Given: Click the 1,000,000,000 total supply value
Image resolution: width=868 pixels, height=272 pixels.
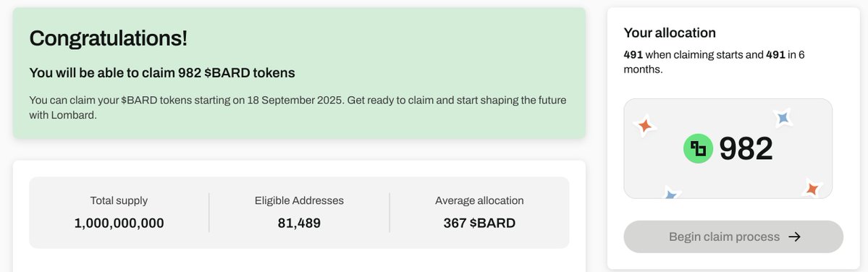Looking at the screenshot, I should pyautogui.click(x=119, y=224).
